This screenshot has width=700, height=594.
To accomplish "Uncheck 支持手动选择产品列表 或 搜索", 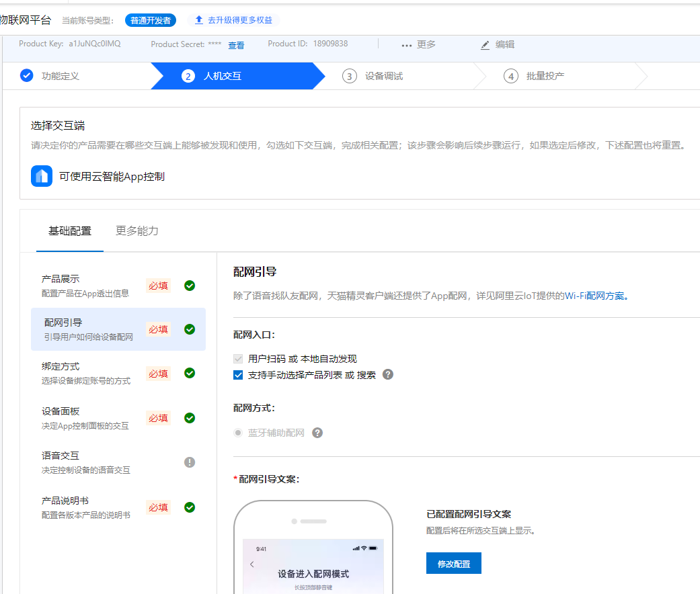I will click(x=237, y=375).
